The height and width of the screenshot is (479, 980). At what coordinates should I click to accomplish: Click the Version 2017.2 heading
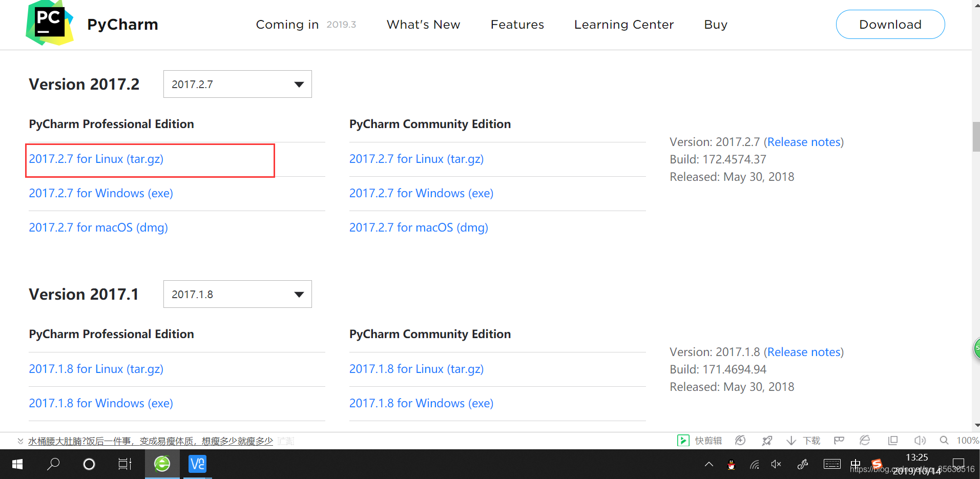84,84
